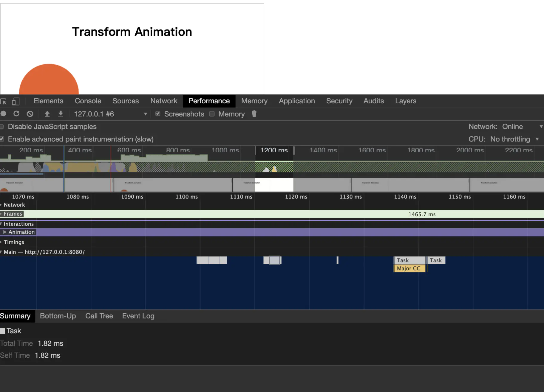Click the load profile upload icon
Screen dimensions: 544x392
coord(47,114)
